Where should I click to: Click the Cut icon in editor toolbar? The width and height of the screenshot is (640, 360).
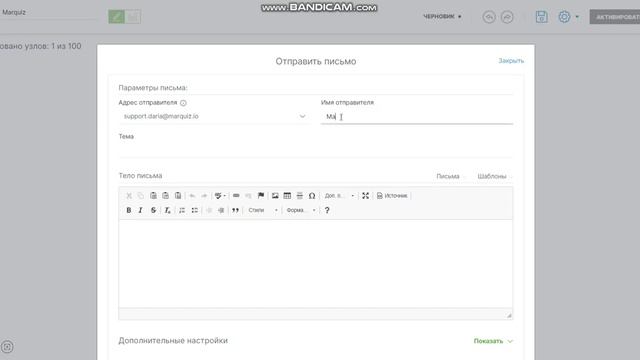point(129,196)
